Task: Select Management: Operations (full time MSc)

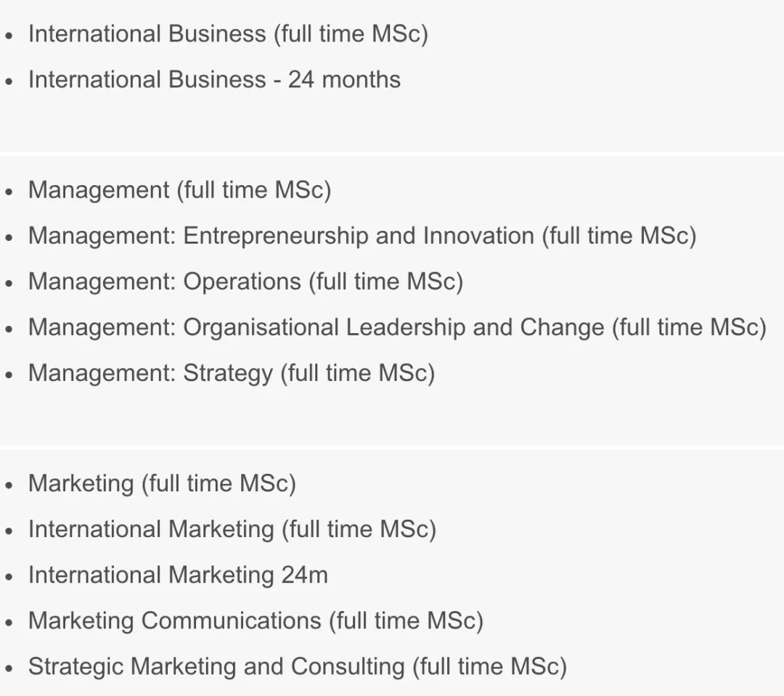Action: click(x=245, y=282)
